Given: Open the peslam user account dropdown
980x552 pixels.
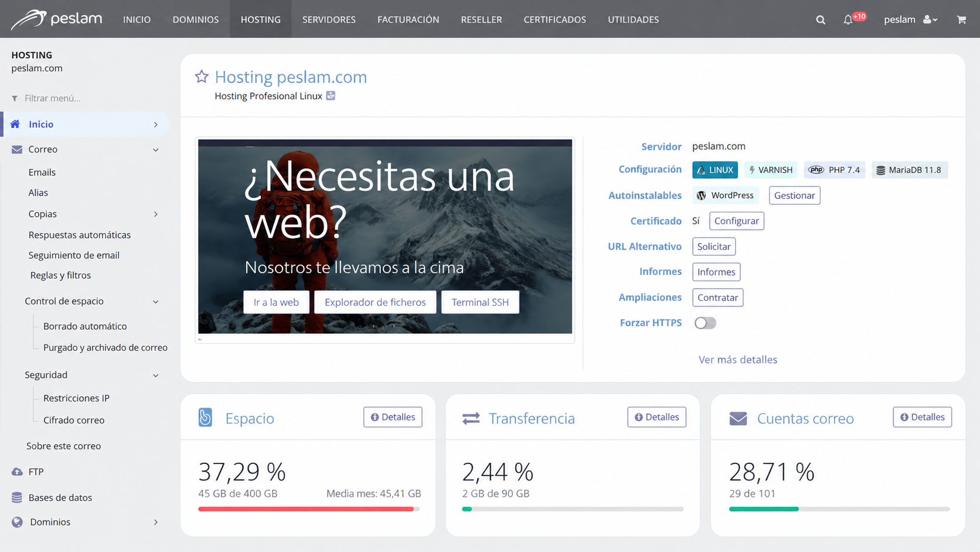Looking at the screenshot, I should click(x=911, y=19).
